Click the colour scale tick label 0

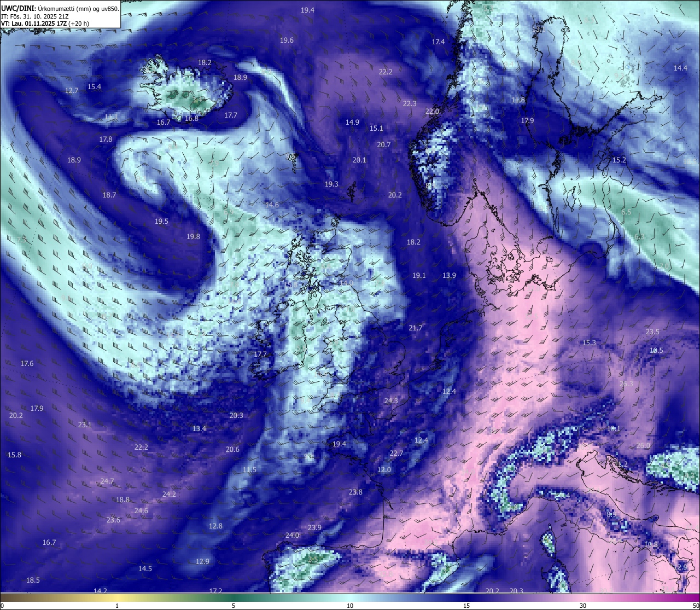click(x=2, y=606)
